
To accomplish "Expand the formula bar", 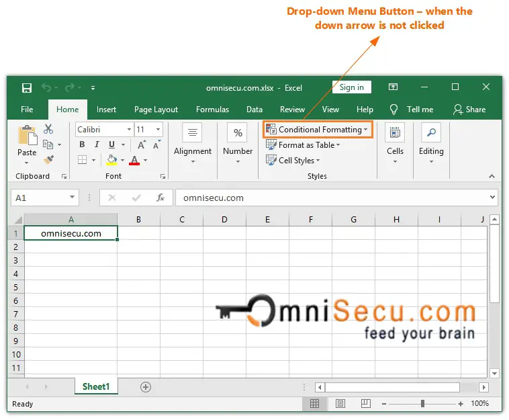I will coord(492,197).
